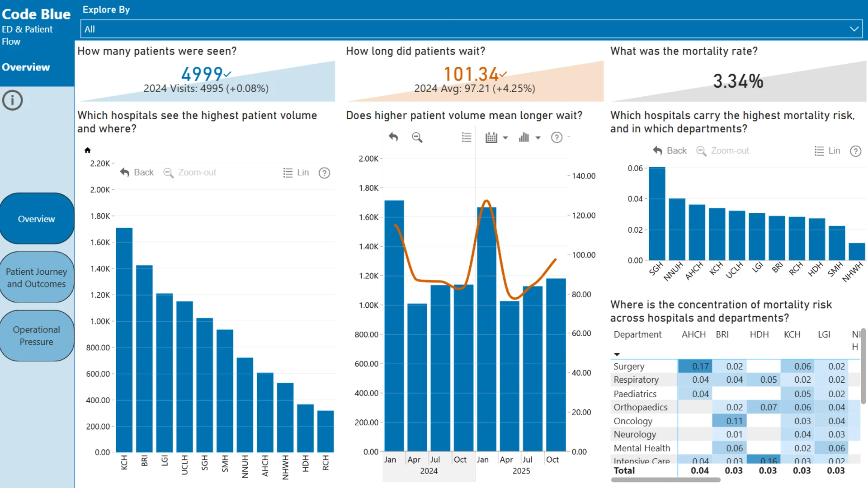Screen dimensions: 868x488
Task: Open help for the hospital volume chart
Action: pos(324,173)
